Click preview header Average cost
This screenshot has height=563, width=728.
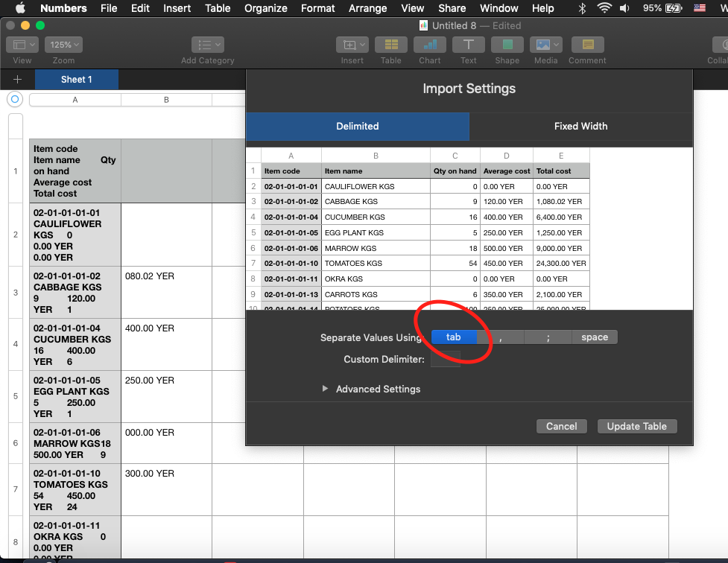click(507, 171)
